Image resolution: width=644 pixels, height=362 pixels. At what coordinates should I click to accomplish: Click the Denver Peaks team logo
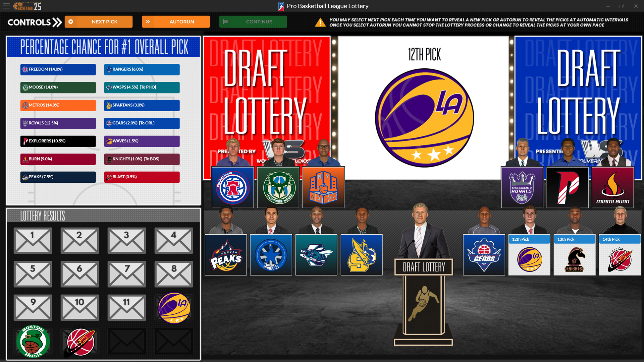pos(225,255)
